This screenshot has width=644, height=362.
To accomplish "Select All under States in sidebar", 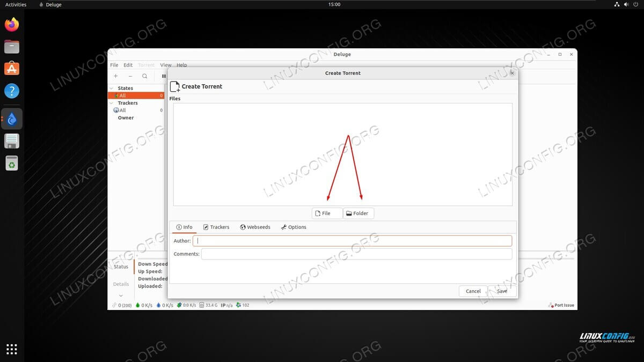I will tap(136, 95).
